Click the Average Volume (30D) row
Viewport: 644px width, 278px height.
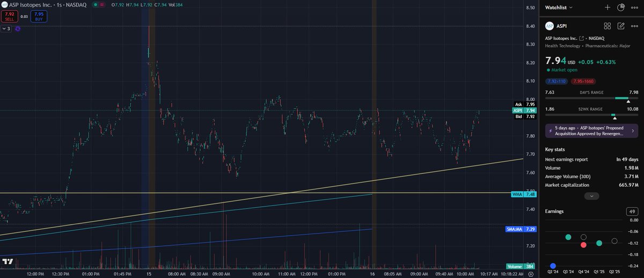pyautogui.click(x=591, y=177)
